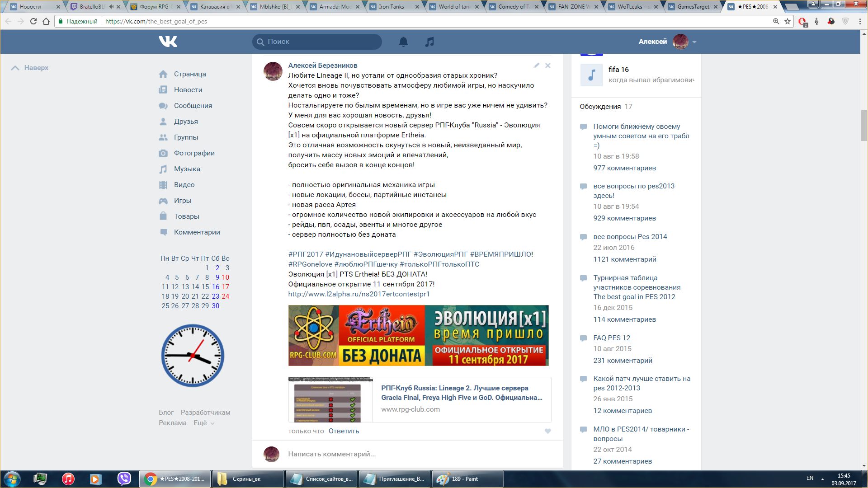Click the post author avatar

[x=273, y=71]
